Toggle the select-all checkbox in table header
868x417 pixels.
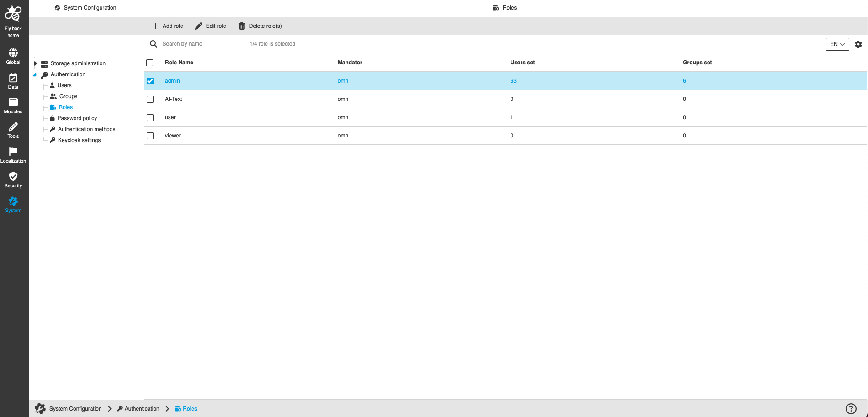pyautogui.click(x=150, y=63)
